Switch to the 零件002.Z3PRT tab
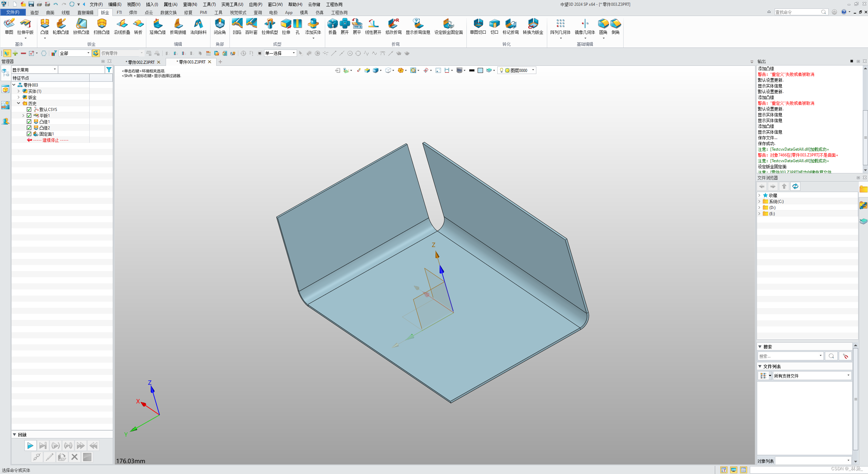 coord(140,62)
